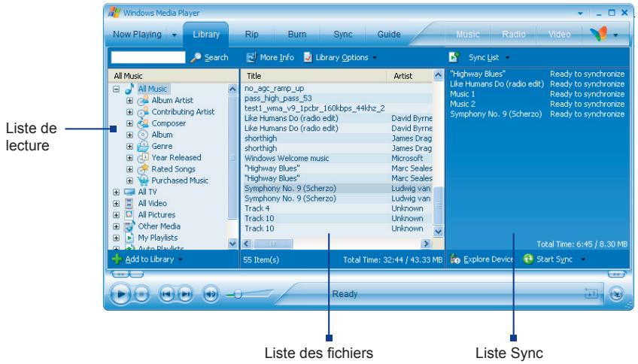This screenshot has width=638, height=364.
Task: Click the All Pictures icon
Action: click(x=129, y=214)
